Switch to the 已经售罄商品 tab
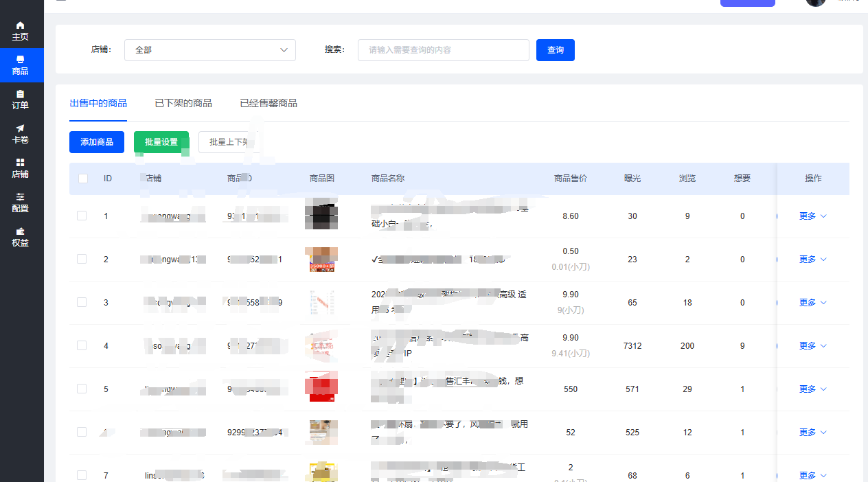Viewport: 868px width, 482px height. (x=269, y=103)
